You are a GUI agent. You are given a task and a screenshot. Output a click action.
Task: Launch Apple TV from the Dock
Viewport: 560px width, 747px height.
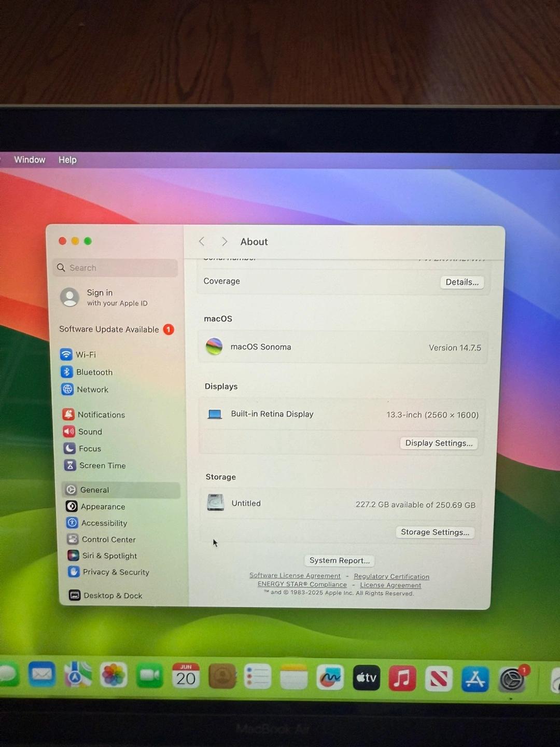click(366, 678)
